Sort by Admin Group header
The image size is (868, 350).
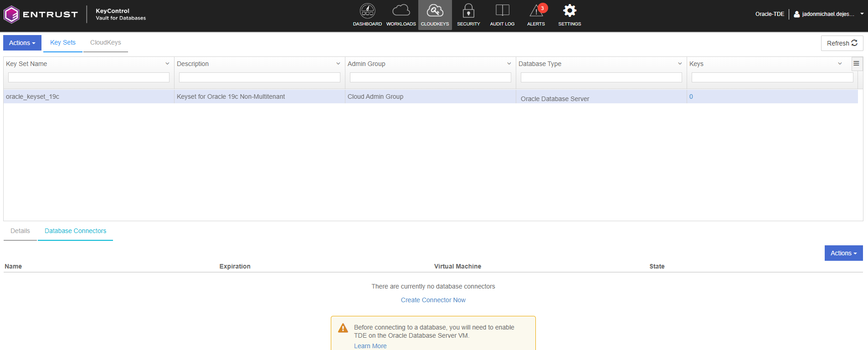[x=366, y=64]
